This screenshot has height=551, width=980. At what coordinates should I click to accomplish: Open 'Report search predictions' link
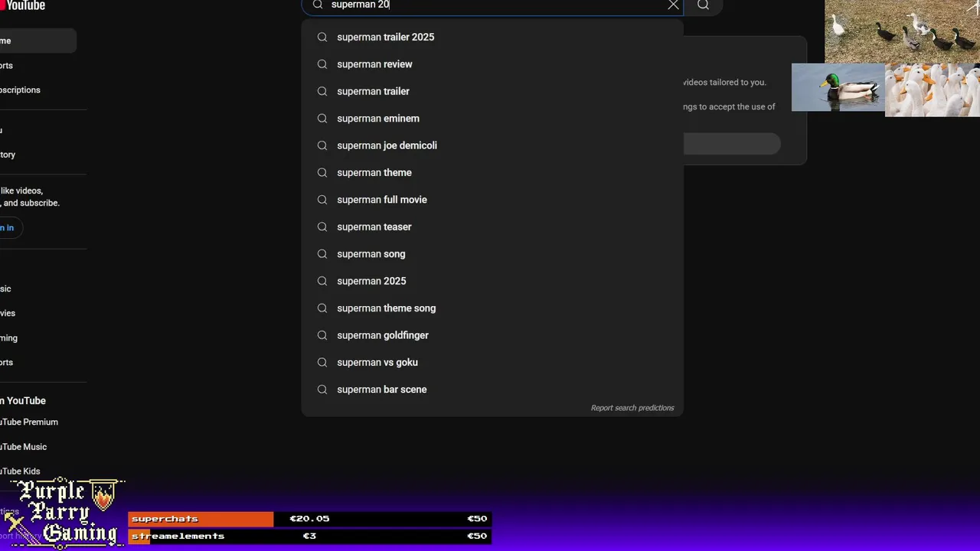click(632, 408)
